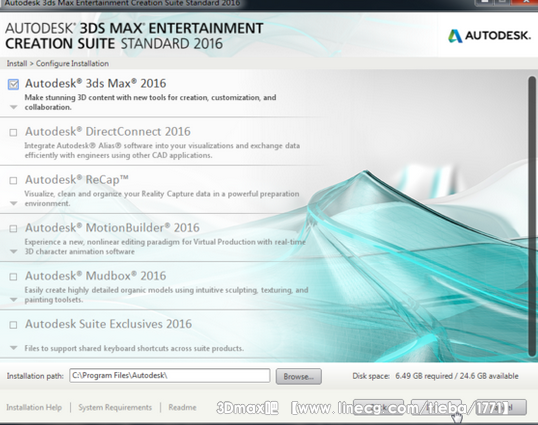Tick the Autodesk ReCap checkbox
The image size is (538, 425).
click(13, 180)
